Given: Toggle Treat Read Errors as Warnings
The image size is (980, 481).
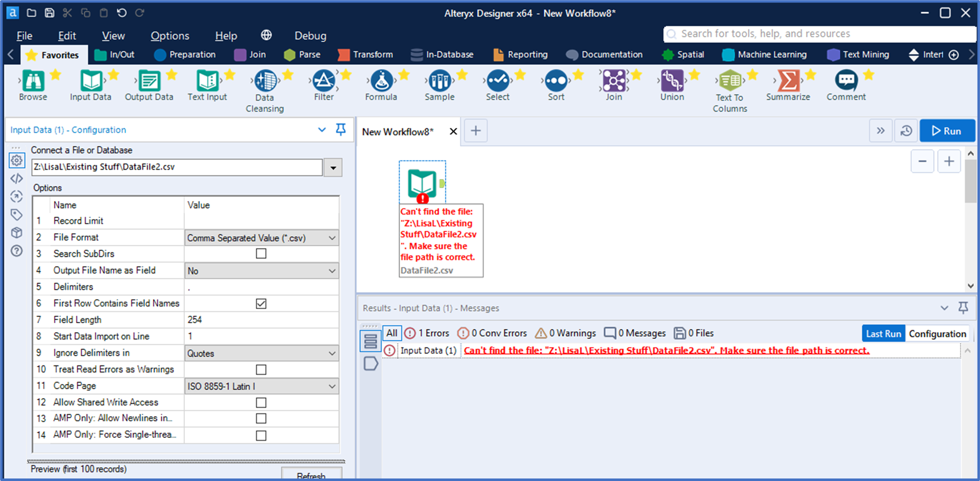Looking at the screenshot, I should [261, 370].
